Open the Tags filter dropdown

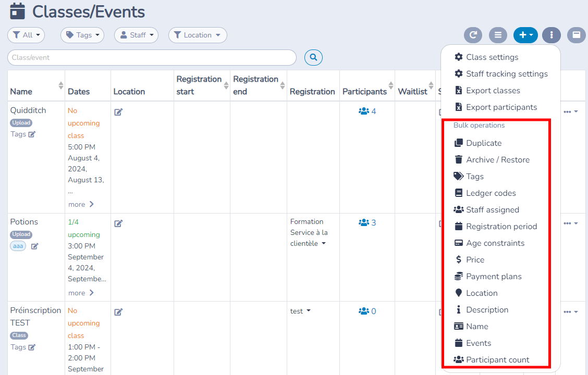pyautogui.click(x=82, y=35)
